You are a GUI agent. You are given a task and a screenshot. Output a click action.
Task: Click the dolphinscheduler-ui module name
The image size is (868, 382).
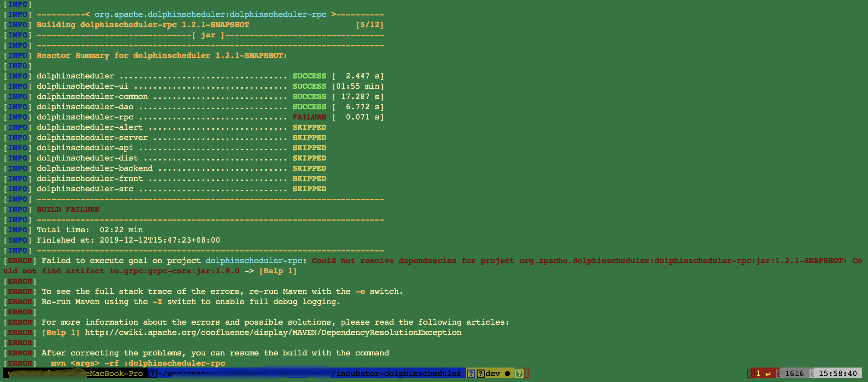coord(83,86)
